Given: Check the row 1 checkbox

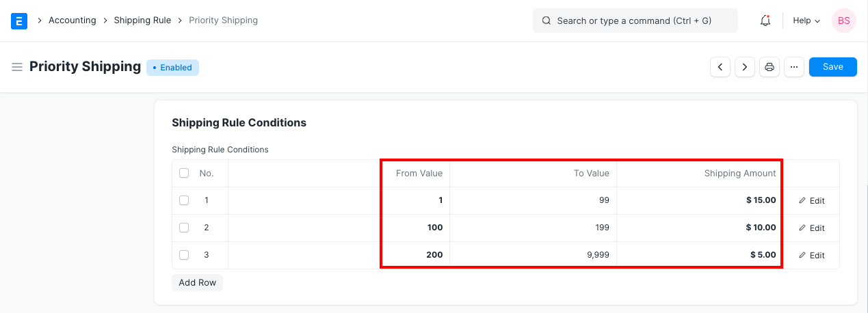Looking at the screenshot, I should pos(184,201).
